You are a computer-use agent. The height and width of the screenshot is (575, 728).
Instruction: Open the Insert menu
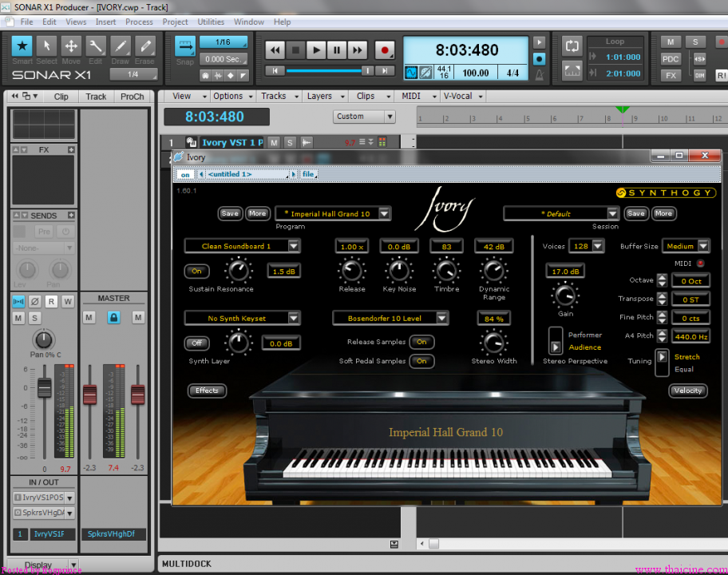(105, 22)
